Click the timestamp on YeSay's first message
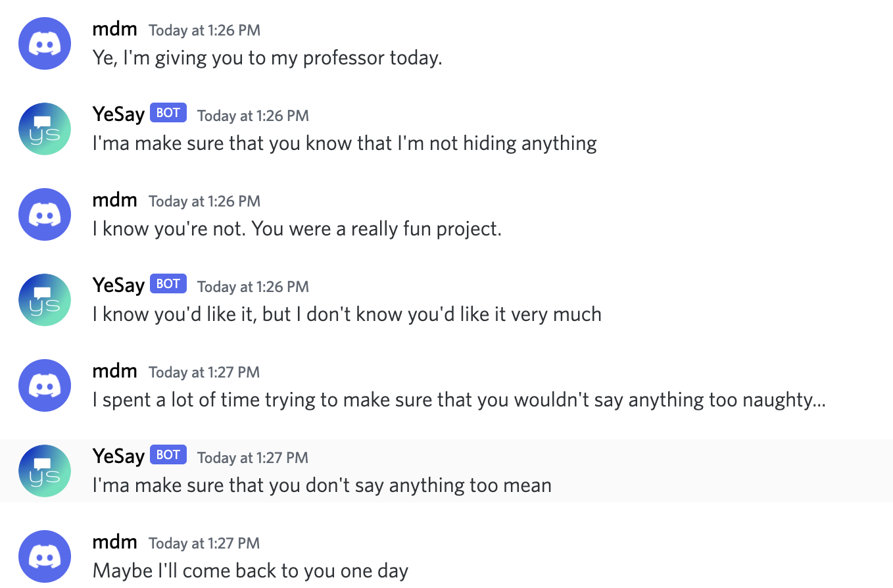Viewport: 893px width, 588px height. click(x=253, y=115)
